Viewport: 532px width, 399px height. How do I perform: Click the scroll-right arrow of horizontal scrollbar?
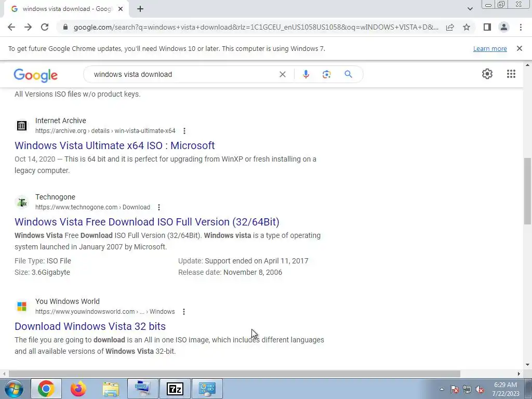click(519, 374)
